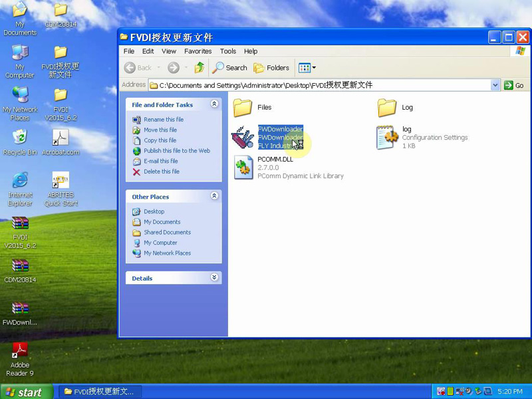
Task: Open the Favorites menu
Action: point(198,51)
